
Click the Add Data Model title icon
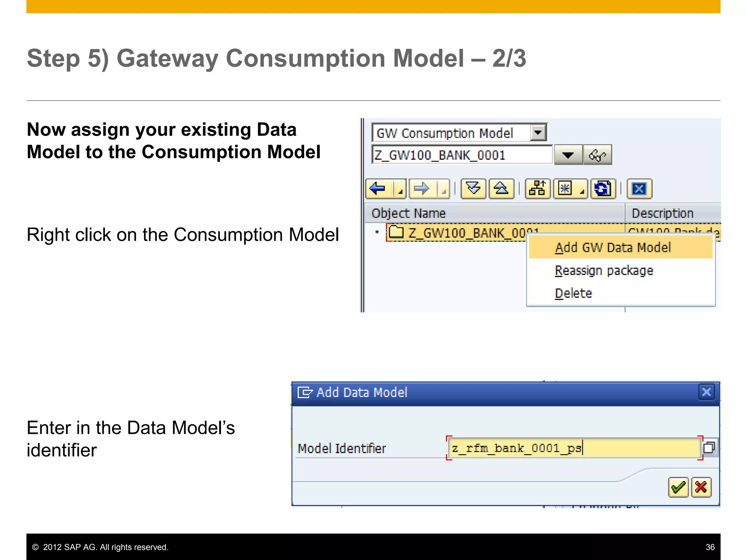305,392
